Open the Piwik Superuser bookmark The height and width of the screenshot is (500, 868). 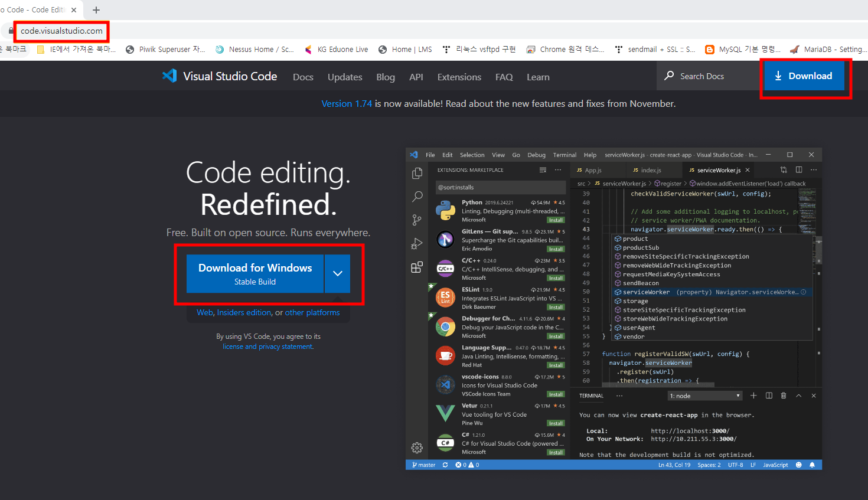pos(166,50)
